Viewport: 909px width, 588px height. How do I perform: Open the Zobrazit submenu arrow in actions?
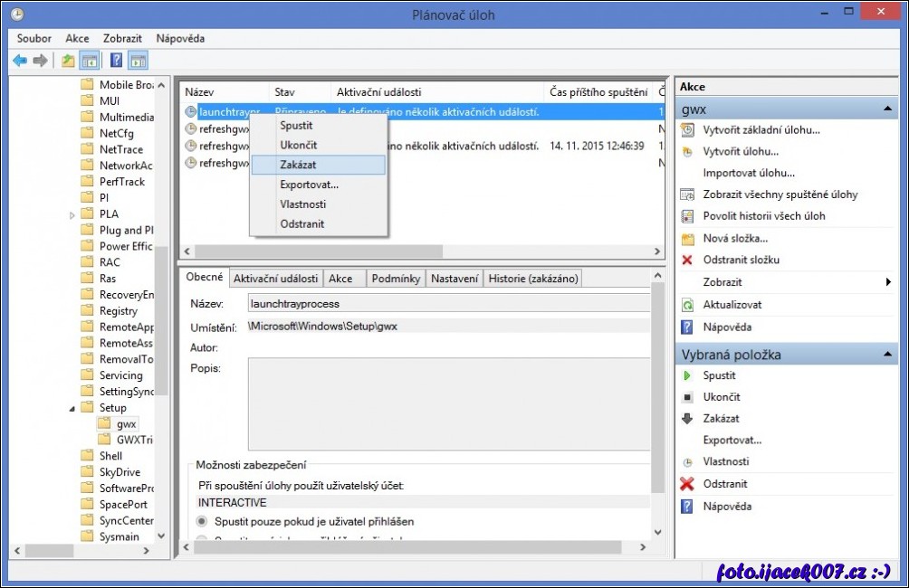888,282
